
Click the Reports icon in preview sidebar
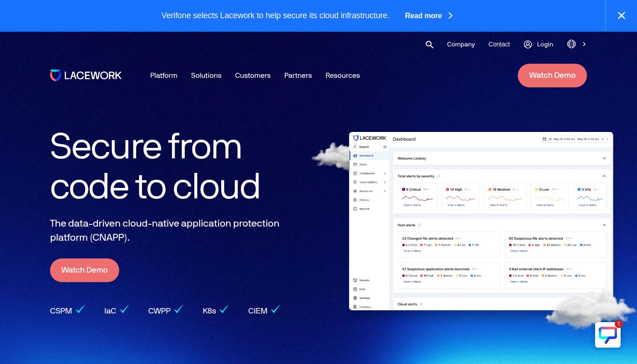click(355, 209)
